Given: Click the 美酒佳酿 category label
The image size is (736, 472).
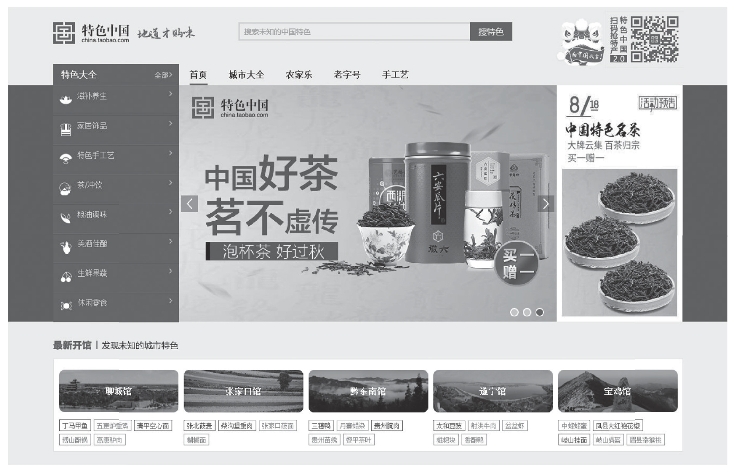Looking at the screenshot, I should point(92,244).
